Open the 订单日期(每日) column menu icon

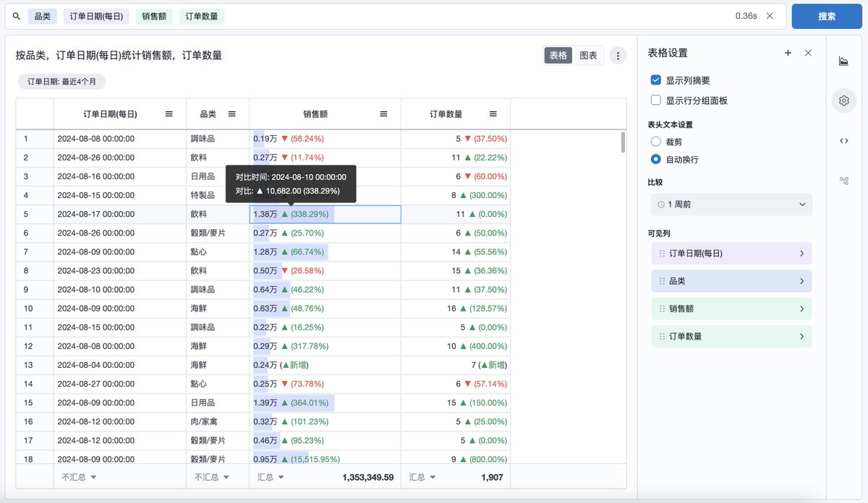tap(169, 114)
